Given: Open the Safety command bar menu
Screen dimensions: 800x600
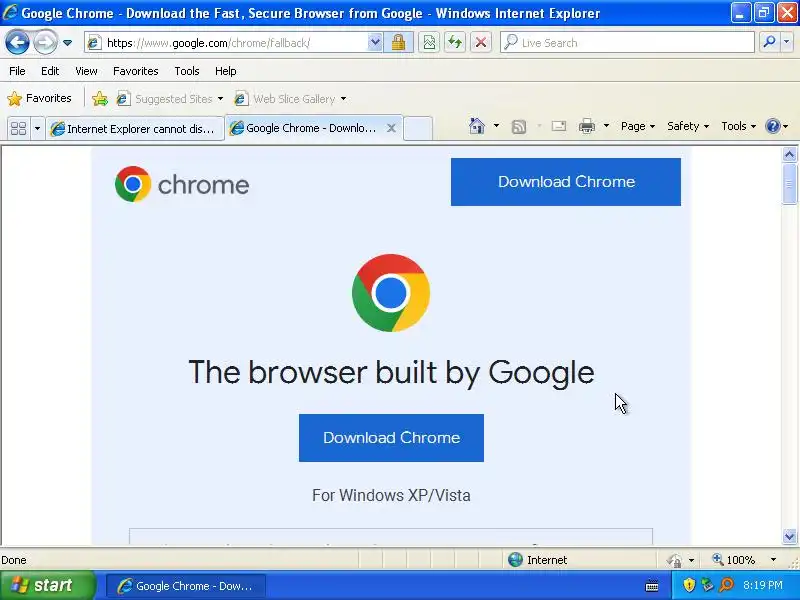Looking at the screenshot, I should [688, 126].
